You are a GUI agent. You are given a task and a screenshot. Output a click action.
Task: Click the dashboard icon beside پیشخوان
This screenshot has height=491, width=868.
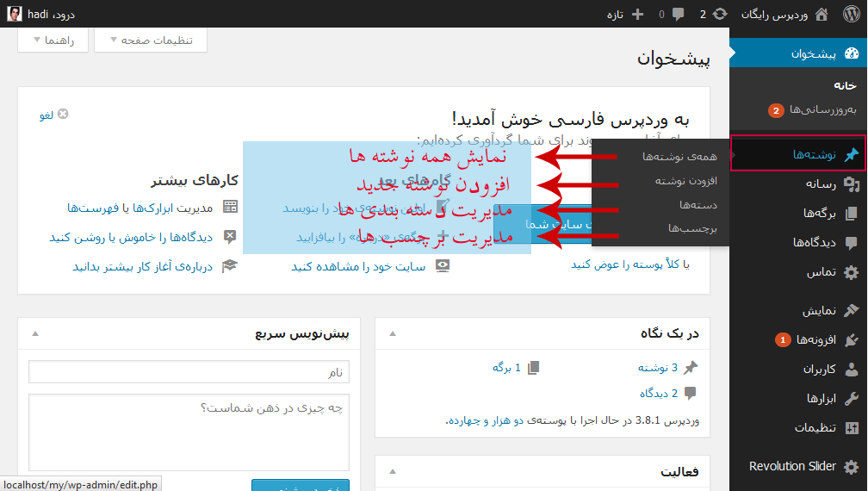coord(852,53)
